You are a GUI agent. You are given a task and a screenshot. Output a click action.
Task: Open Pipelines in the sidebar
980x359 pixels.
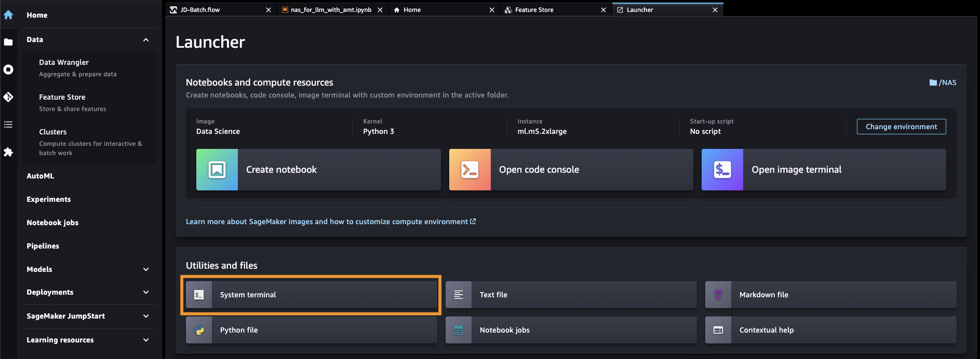(x=43, y=246)
